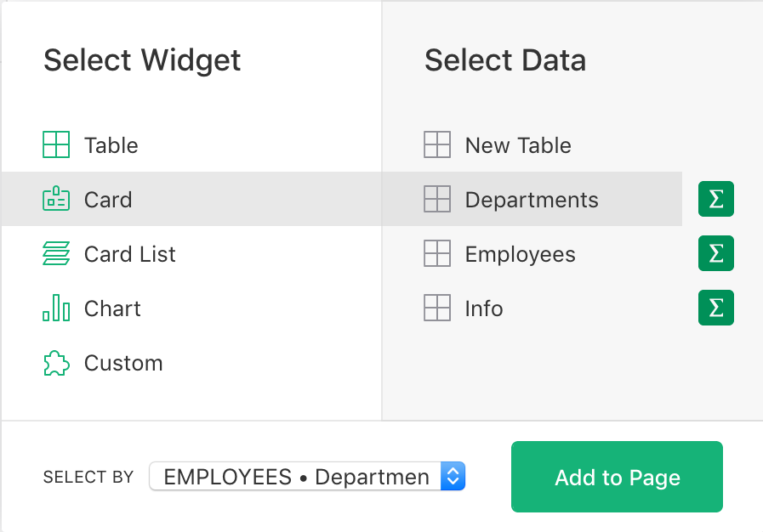Image resolution: width=763 pixels, height=532 pixels.
Task: Click the Chart widget bar icon
Action: [x=56, y=308]
